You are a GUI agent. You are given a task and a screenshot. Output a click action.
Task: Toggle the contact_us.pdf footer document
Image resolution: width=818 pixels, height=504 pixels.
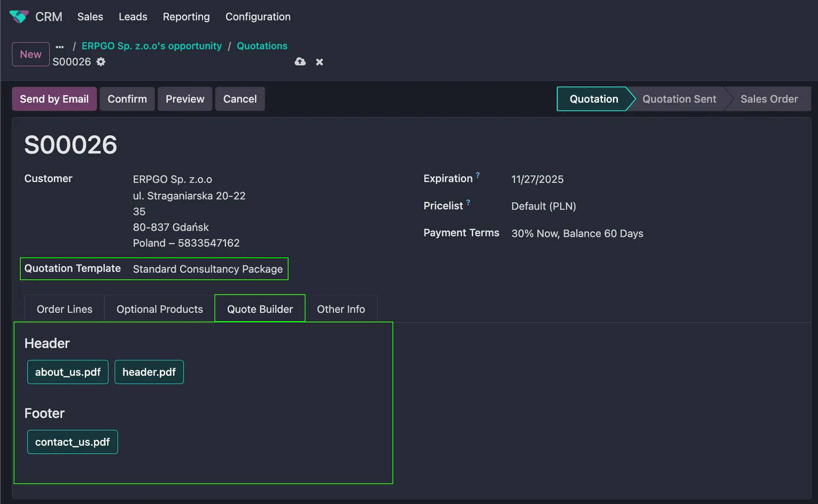(72, 442)
